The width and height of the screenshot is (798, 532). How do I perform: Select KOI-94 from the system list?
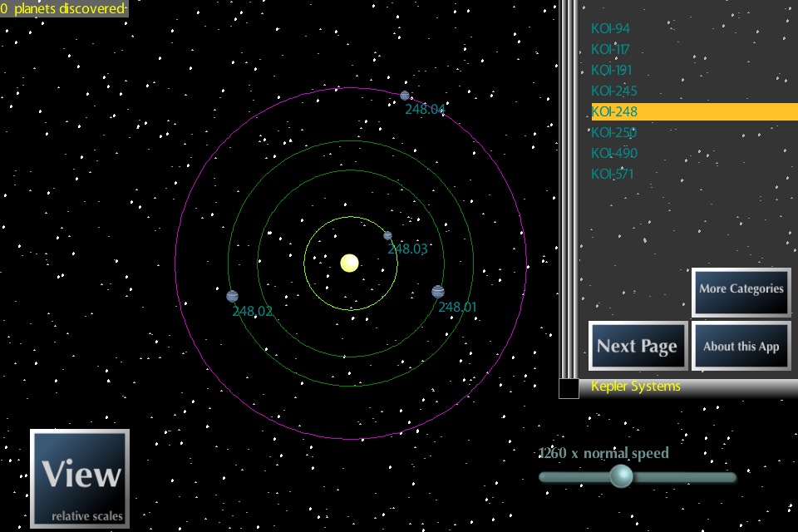[x=611, y=28]
